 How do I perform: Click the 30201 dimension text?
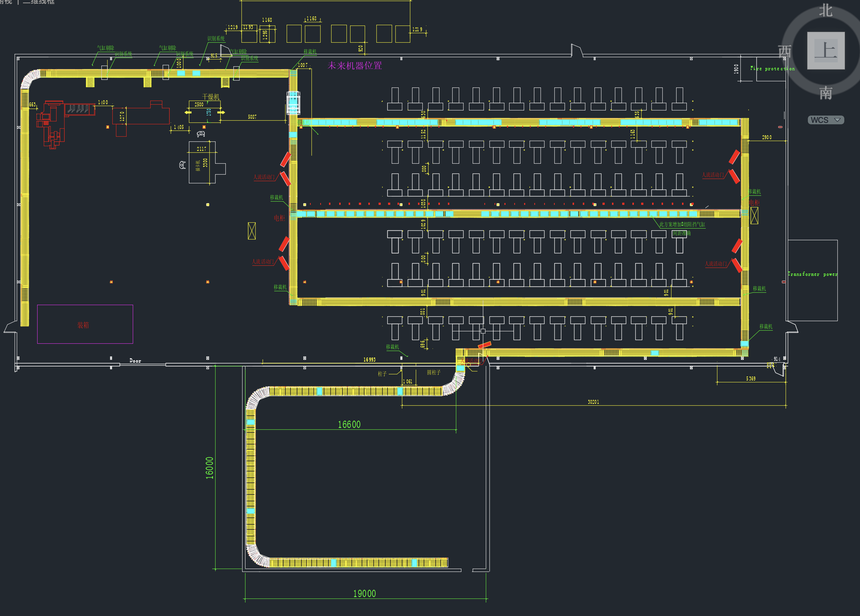click(593, 402)
